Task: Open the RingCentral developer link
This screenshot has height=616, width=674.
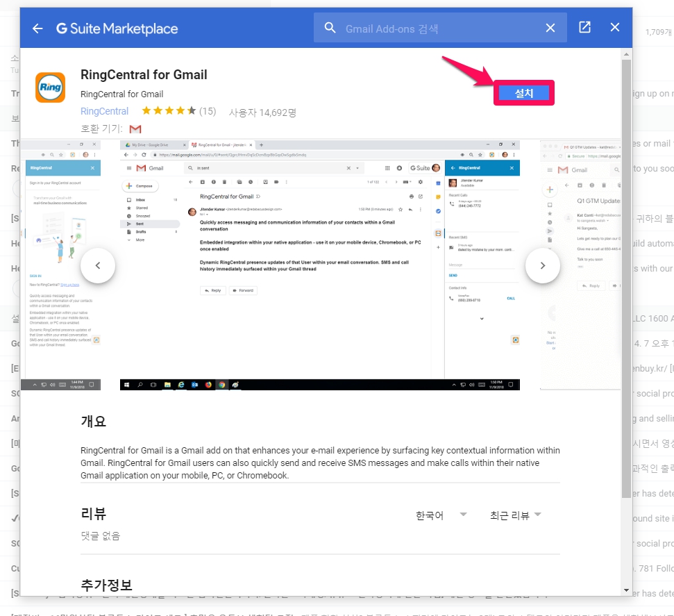Action: (104, 111)
